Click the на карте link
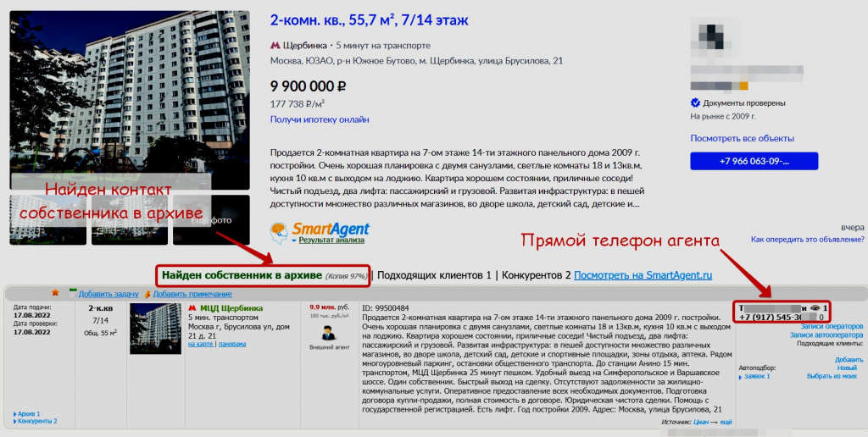This screenshot has width=868, height=437. (x=200, y=344)
